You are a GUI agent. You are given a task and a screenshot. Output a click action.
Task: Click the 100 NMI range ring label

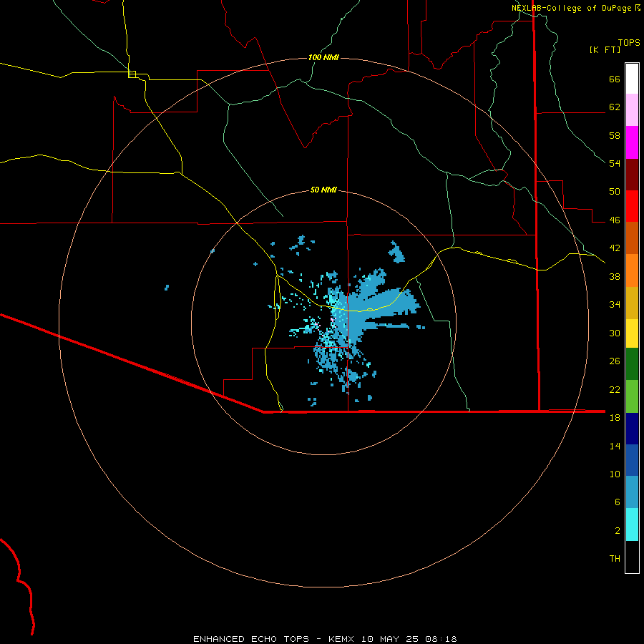[x=323, y=57]
